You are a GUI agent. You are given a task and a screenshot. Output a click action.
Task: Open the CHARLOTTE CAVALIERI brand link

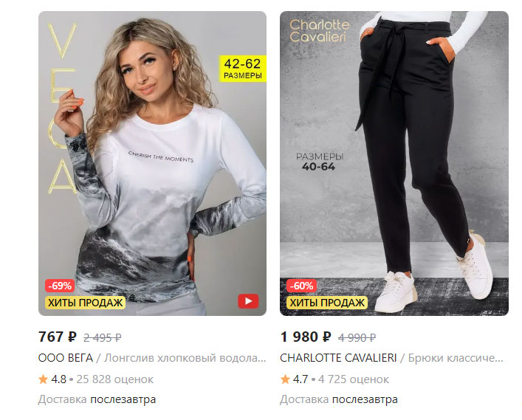(338, 358)
